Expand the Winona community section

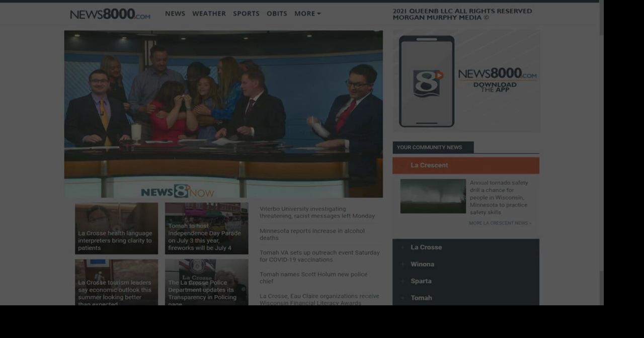click(422, 264)
